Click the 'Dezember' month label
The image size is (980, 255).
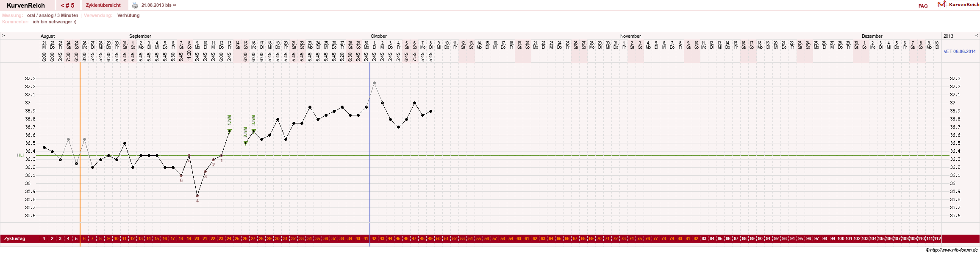click(872, 36)
